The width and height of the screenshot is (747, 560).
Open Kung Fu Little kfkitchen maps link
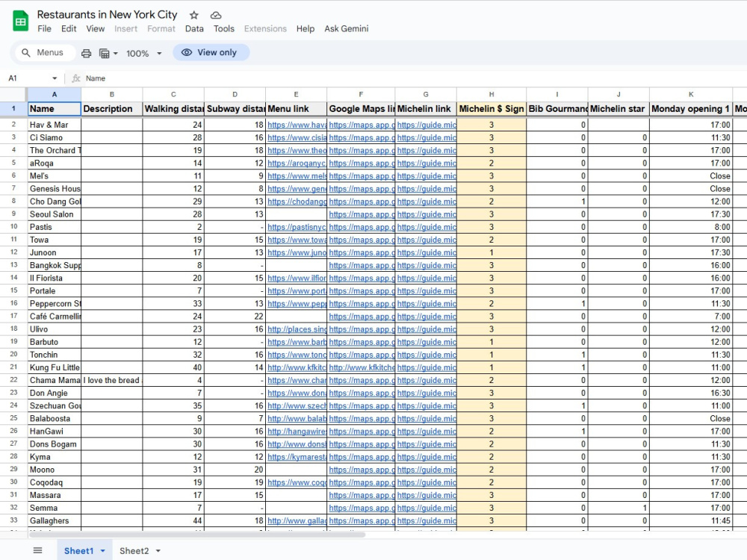click(x=361, y=367)
